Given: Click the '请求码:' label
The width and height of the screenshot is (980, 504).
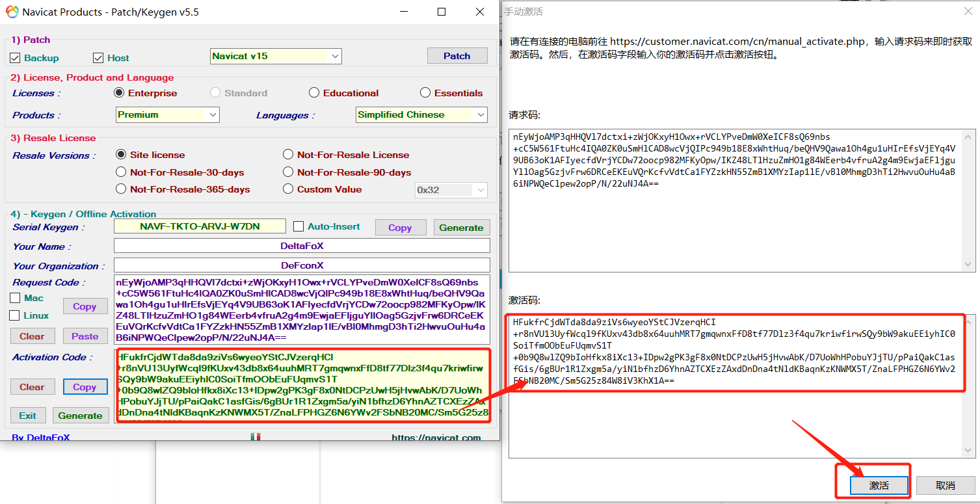Looking at the screenshot, I should coord(525,115).
